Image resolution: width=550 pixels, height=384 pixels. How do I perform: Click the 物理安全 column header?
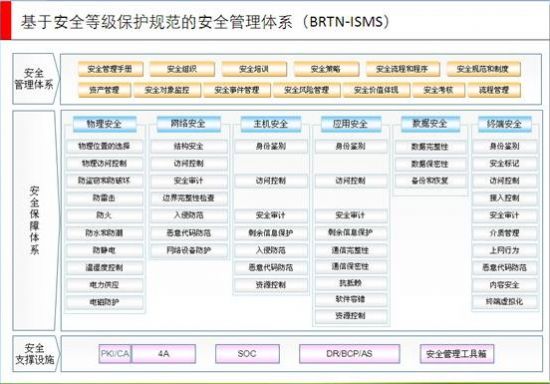point(105,124)
